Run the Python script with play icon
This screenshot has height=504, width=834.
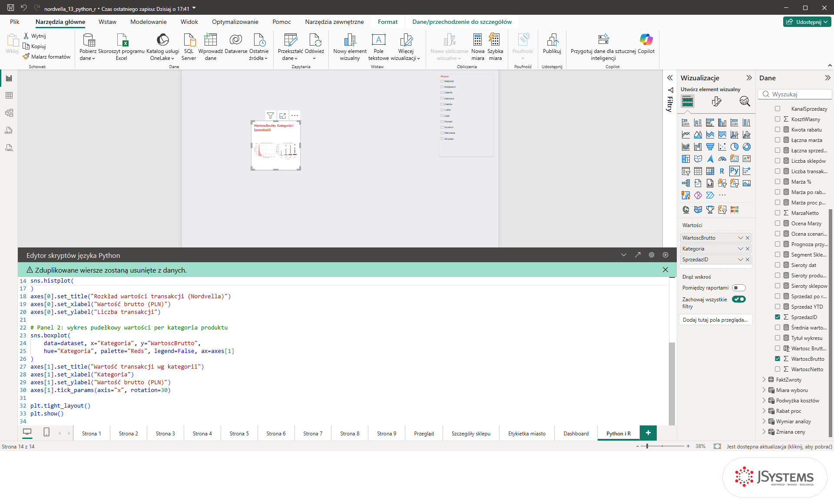click(x=665, y=255)
